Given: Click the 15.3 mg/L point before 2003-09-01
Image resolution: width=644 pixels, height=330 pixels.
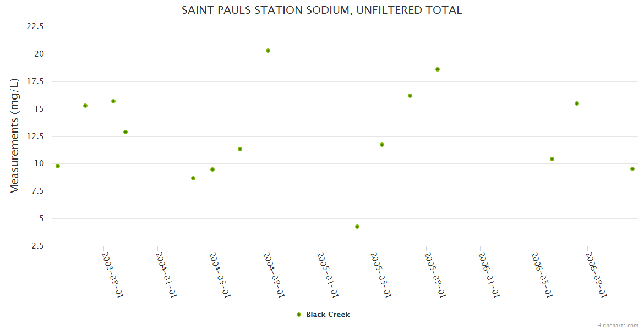Looking at the screenshot, I should coord(85,106).
